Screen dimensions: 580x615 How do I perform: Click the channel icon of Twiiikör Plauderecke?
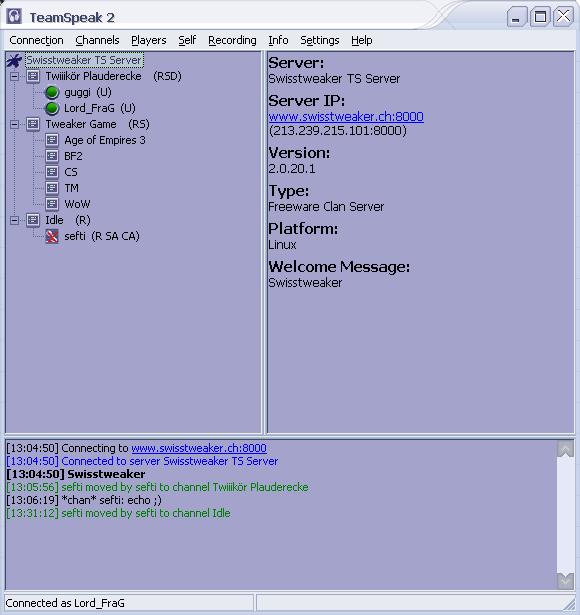pyautogui.click(x=33, y=76)
